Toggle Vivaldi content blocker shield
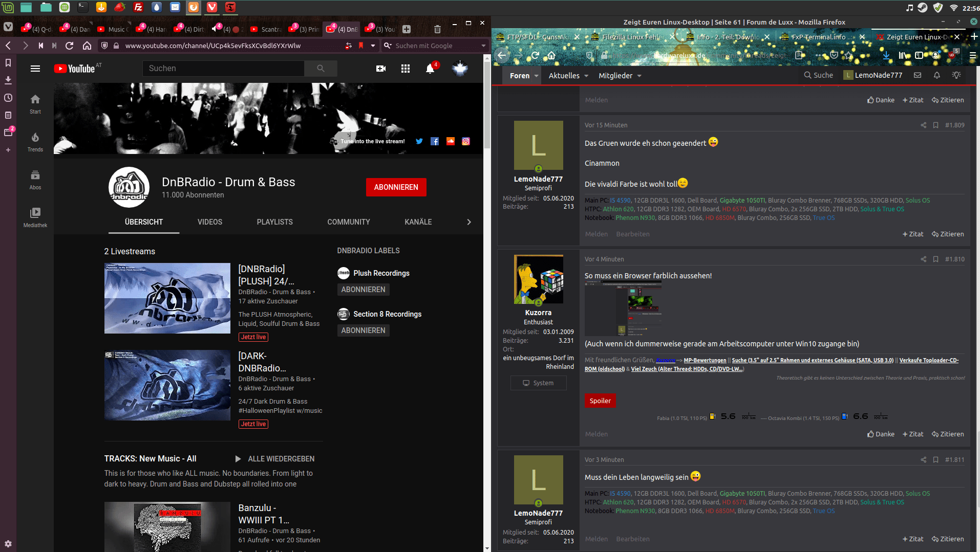 pyautogui.click(x=104, y=46)
